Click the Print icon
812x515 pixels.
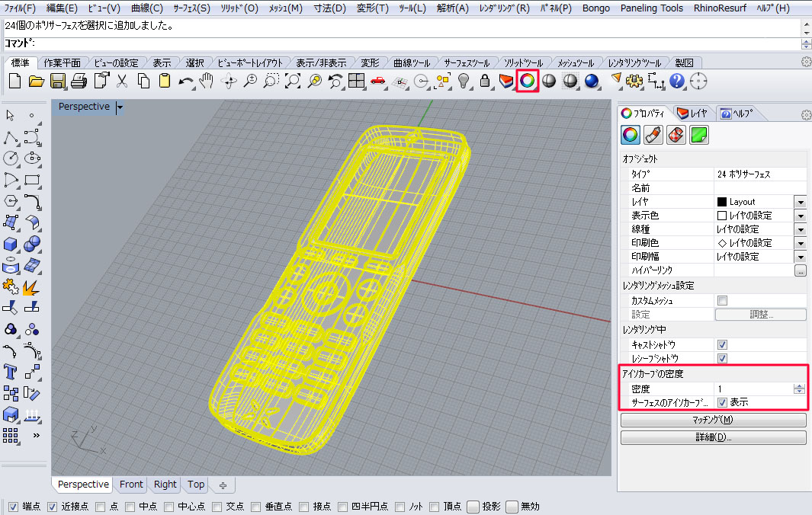[79, 82]
